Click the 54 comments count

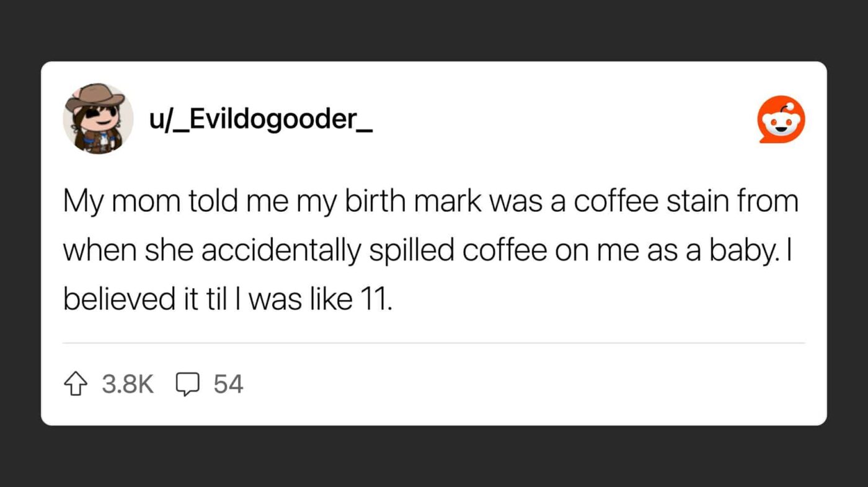pos(228,384)
